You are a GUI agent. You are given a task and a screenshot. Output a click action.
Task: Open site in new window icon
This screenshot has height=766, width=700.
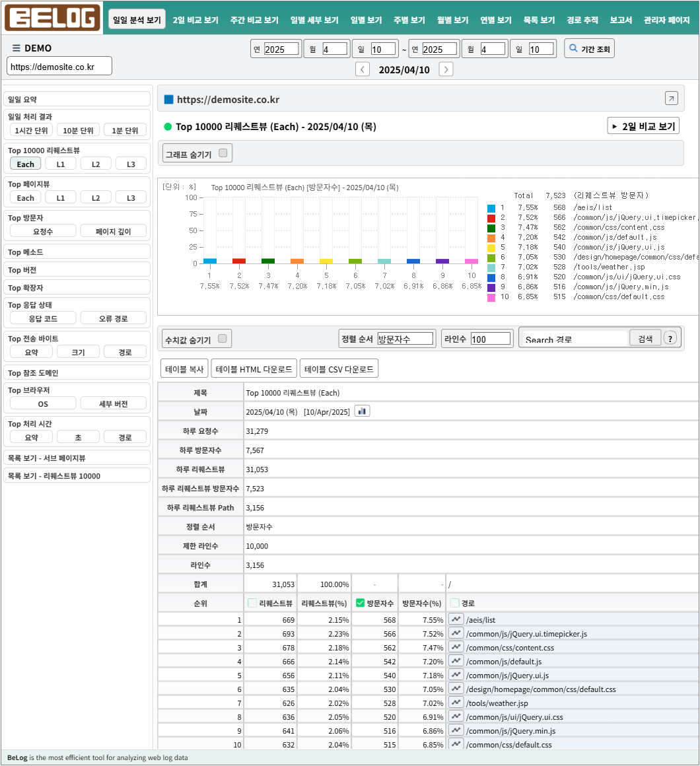pos(671,98)
